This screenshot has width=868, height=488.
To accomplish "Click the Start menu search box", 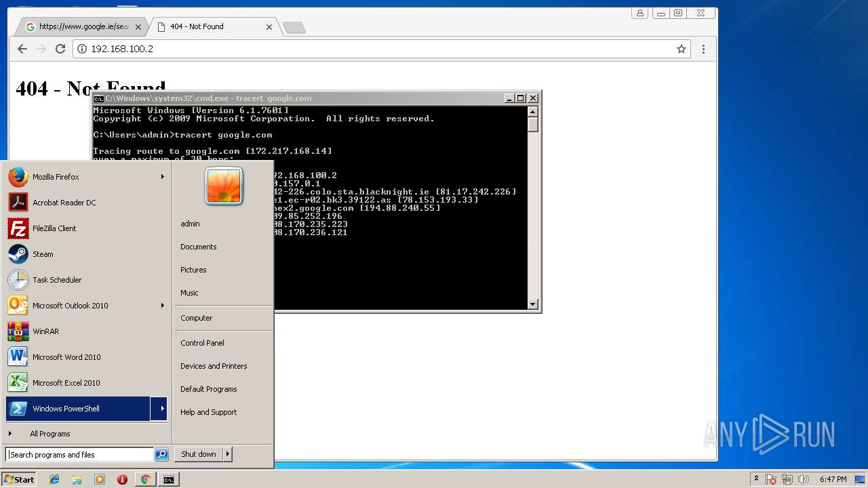I will 79,455.
